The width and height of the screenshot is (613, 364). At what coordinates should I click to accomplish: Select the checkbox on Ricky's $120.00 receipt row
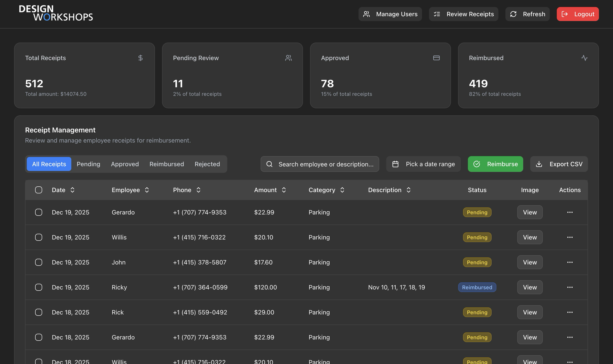pos(39,287)
